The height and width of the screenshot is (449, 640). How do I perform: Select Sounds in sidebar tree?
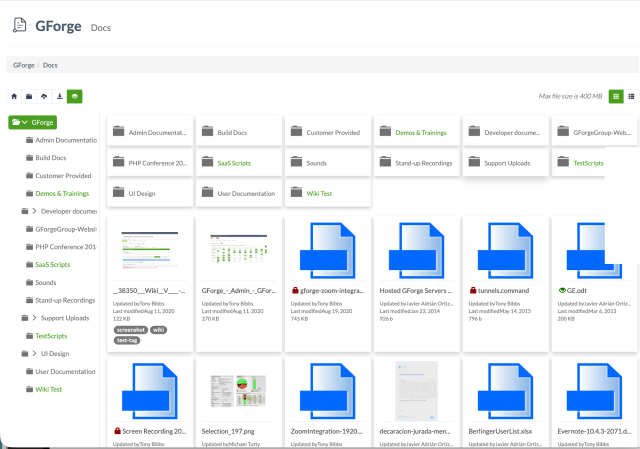[x=41, y=282]
